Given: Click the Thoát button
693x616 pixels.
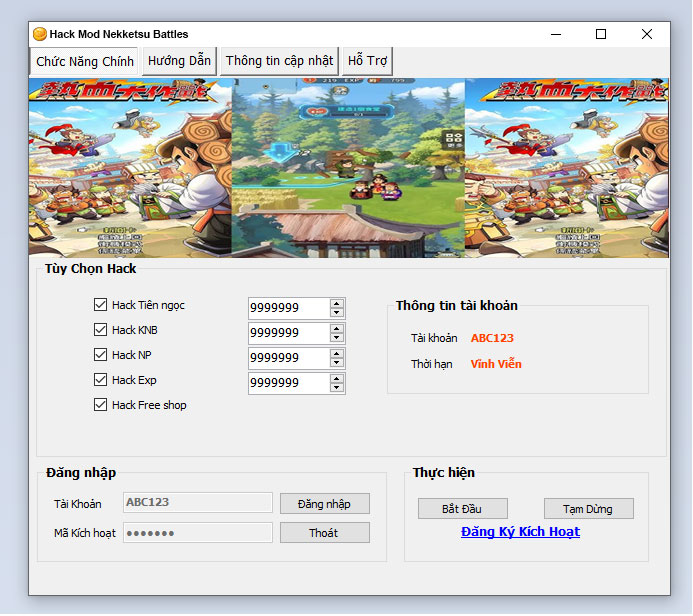Looking at the screenshot, I should pyautogui.click(x=325, y=532).
